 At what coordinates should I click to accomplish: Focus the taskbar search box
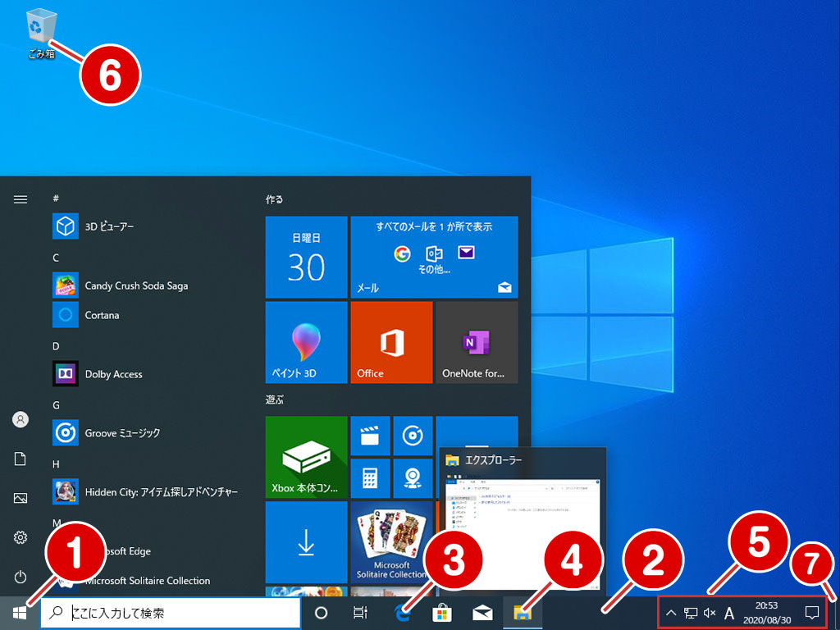(171, 613)
